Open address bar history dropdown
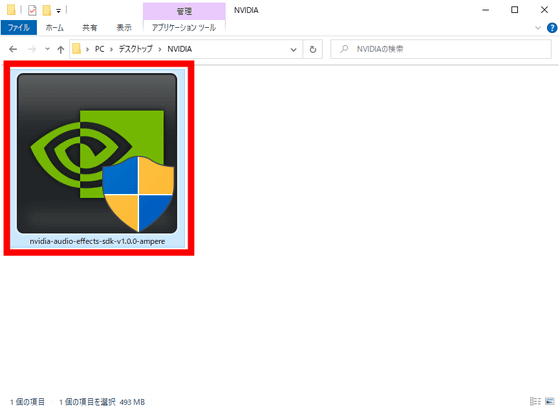 pos(293,49)
